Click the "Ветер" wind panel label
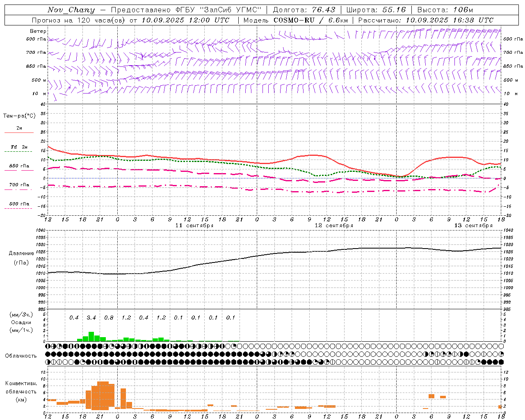The height and width of the screenshot is (420, 525). (38, 31)
